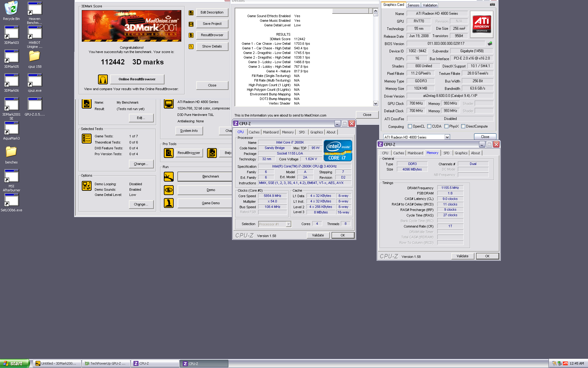This screenshot has height=368, width=588.
Task: Click the BIOS save icon in GPU-Z
Action: (490, 44)
